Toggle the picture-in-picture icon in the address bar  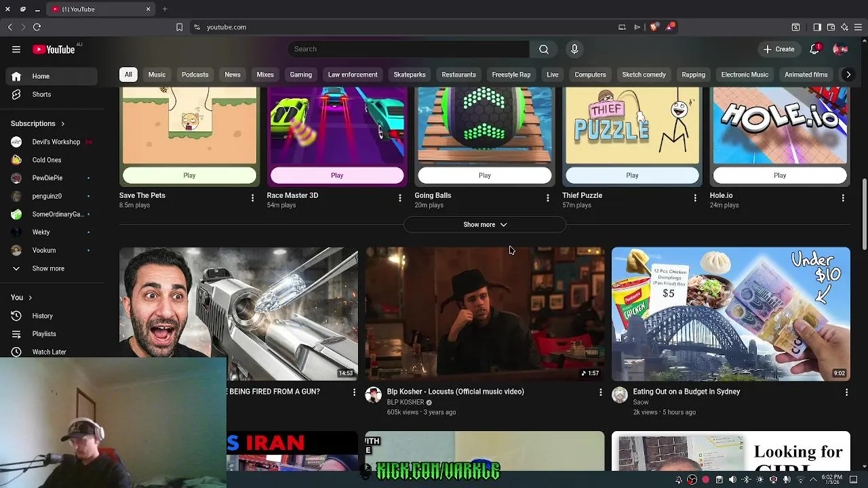[x=622, y=27]
